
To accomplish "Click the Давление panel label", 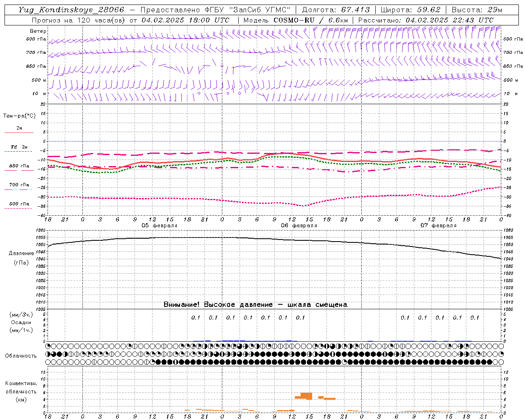I will [21, 253].
